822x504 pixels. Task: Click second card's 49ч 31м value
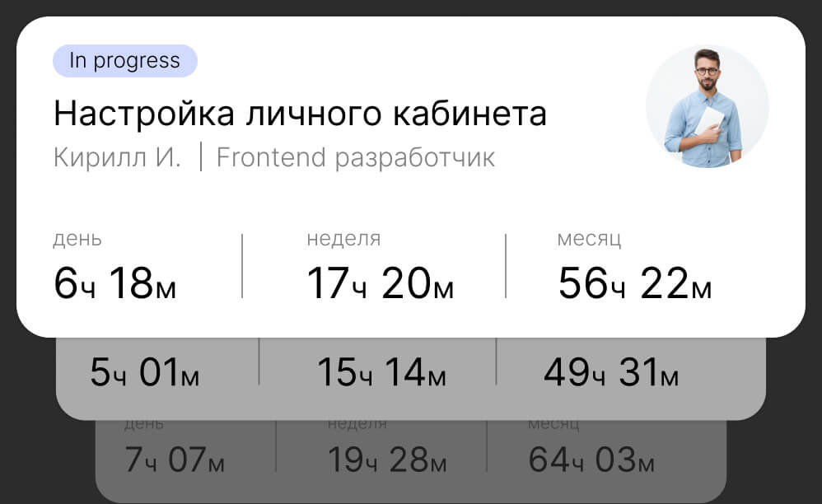(x=611, y=372)
